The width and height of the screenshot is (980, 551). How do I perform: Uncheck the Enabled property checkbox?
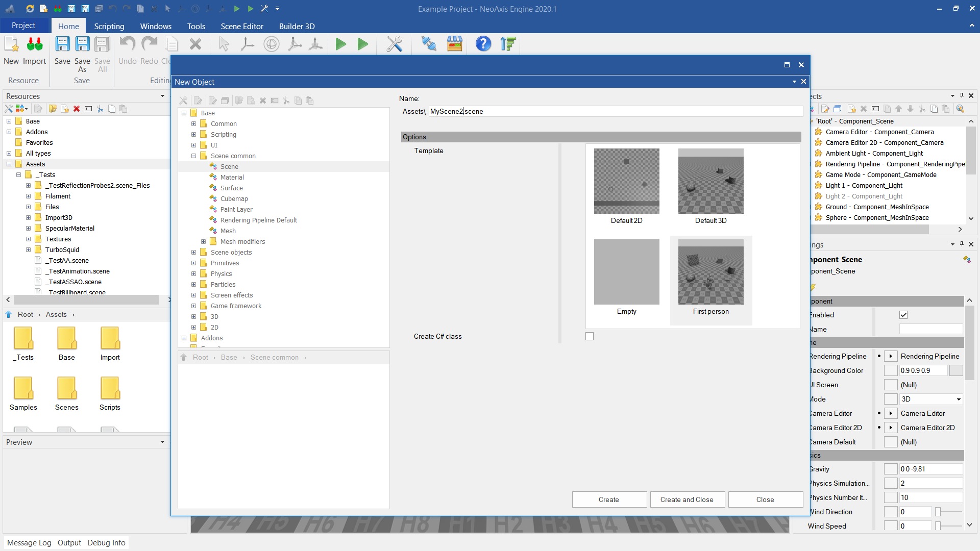pyautogui.click(x=903, y=315)
